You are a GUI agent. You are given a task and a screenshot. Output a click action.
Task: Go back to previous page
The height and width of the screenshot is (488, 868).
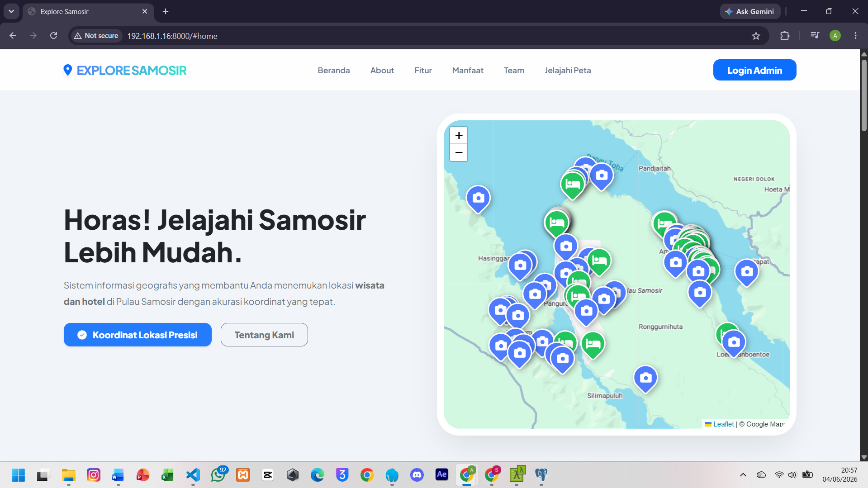click(x=13, y=36)
